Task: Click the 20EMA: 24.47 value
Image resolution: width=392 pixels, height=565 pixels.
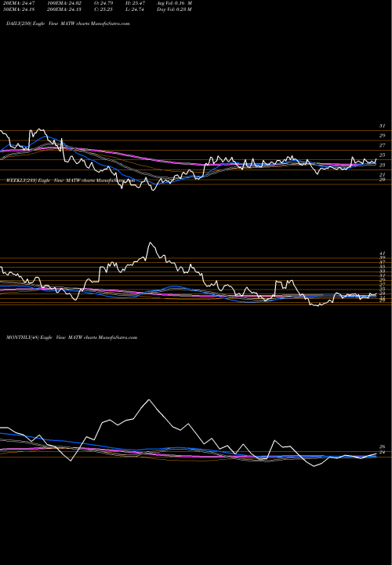Action: point(18,2)
